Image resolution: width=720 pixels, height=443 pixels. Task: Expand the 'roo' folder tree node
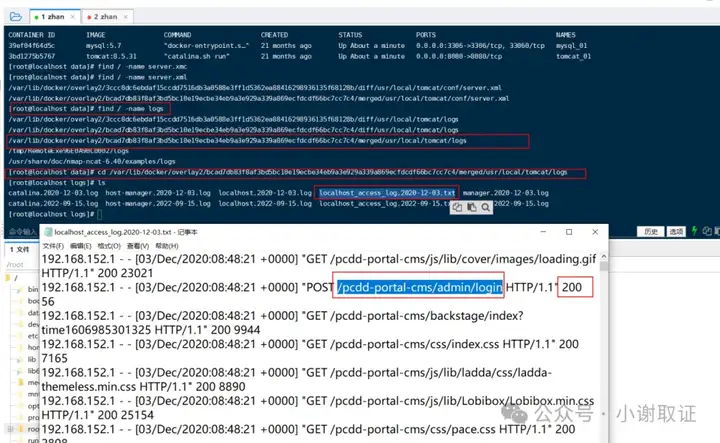point(10,429)
